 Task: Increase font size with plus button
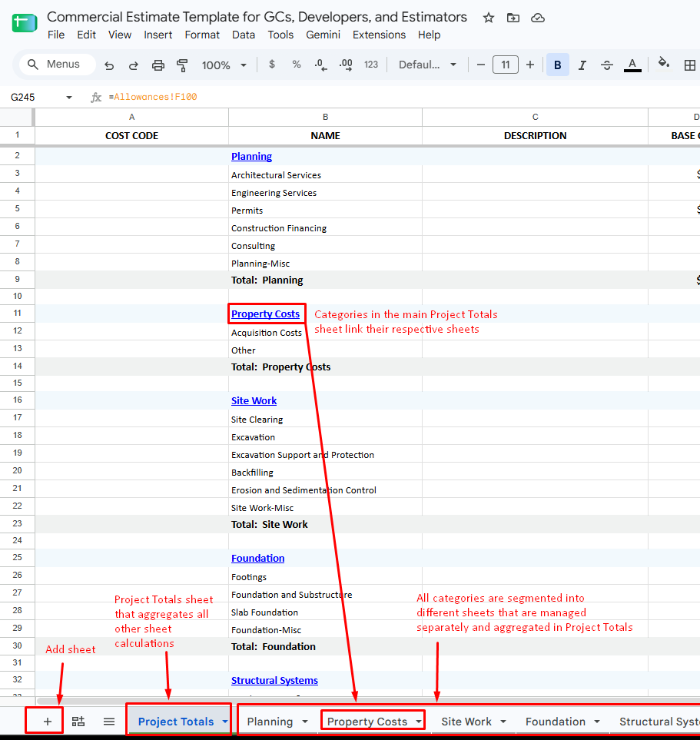click(530, 65)
